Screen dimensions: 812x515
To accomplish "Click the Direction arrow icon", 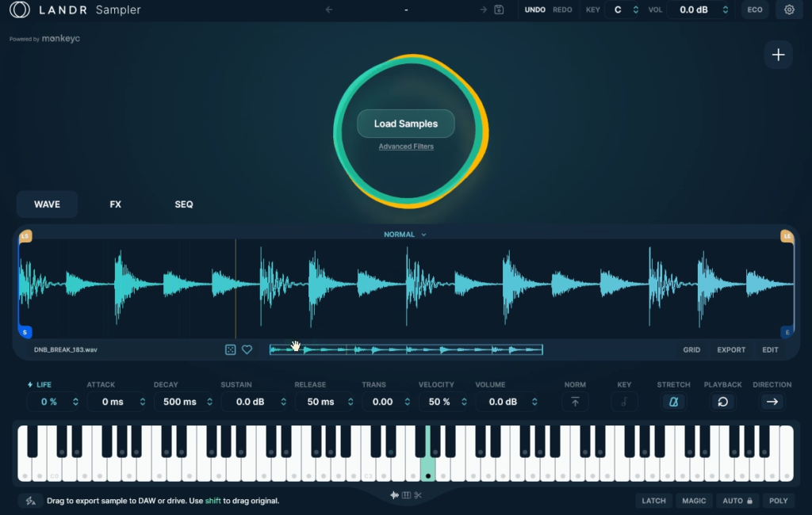I will pyautogui.click(x=772, y=402).
